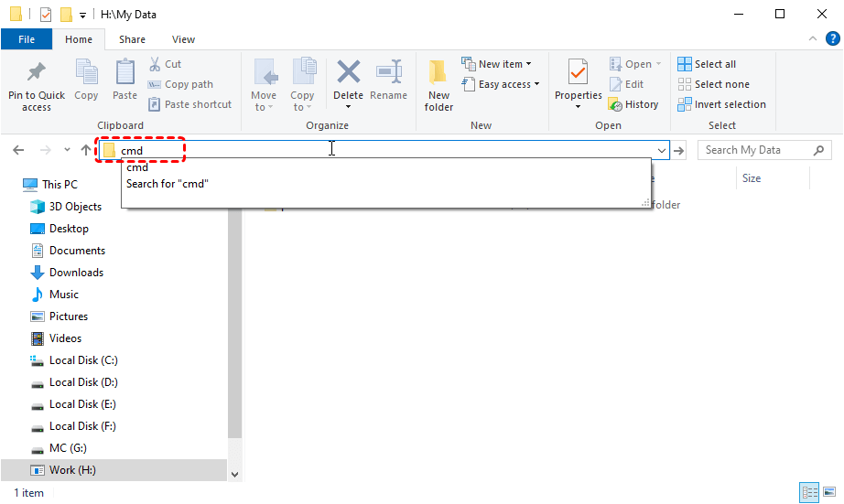Click the Back arrow navigation button

click(x=18, y=150)
